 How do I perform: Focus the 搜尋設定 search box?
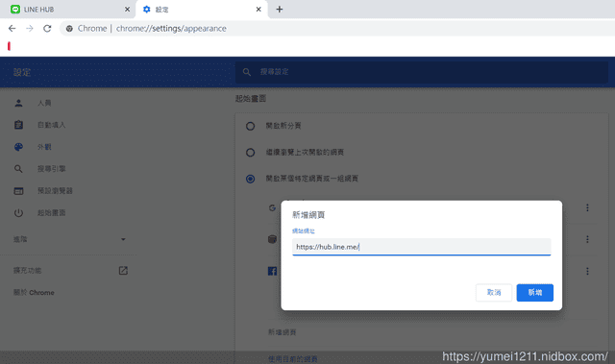tap(422, 72)
